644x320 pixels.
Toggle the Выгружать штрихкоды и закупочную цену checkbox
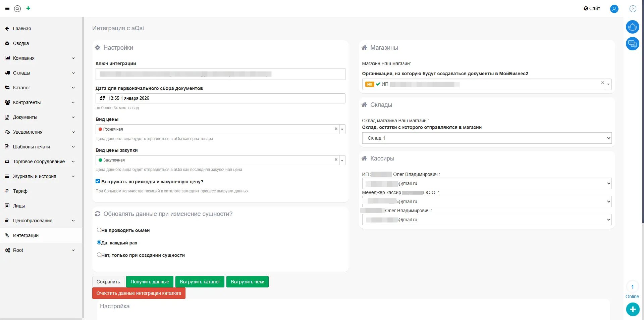(x=98, y=181)
